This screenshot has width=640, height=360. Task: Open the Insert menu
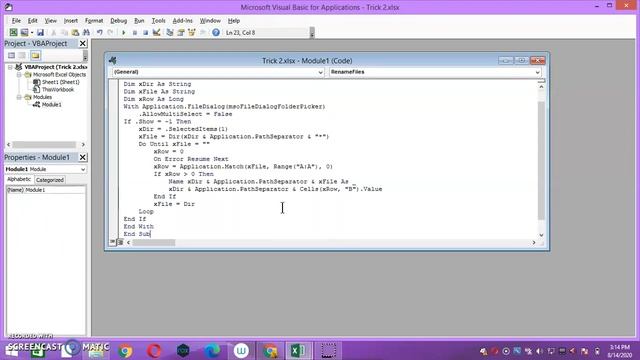click(x=71, y=20)
